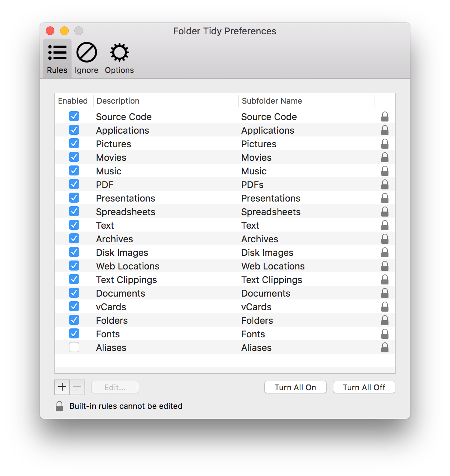Disable the Pictures rule checkbox
Viewport: 450px width, 476px height.
tap(74, 143)
